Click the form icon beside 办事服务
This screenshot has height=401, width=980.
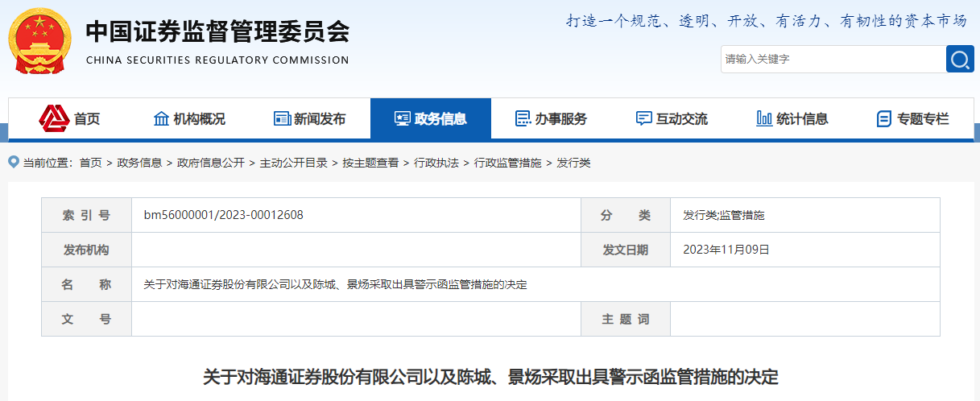(523, 119)
